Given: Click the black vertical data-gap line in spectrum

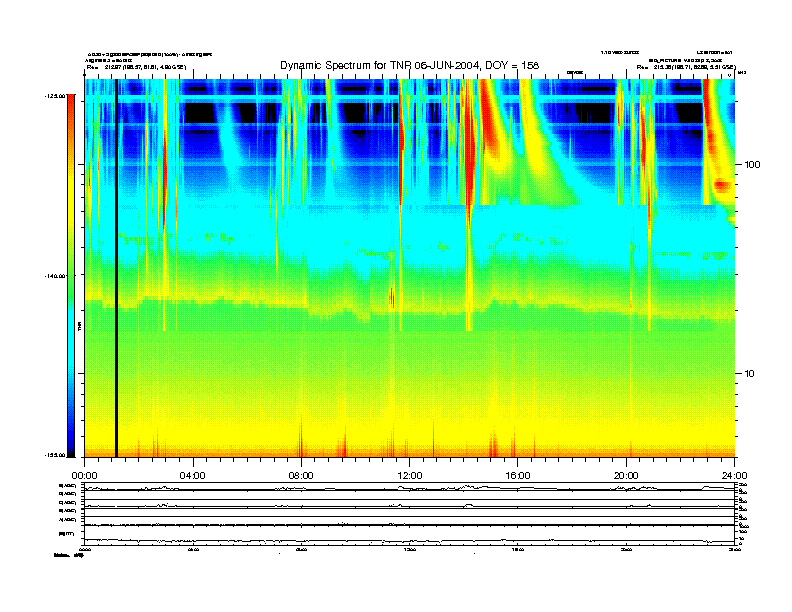Looking at the screenshot, I should coord(116,268).
